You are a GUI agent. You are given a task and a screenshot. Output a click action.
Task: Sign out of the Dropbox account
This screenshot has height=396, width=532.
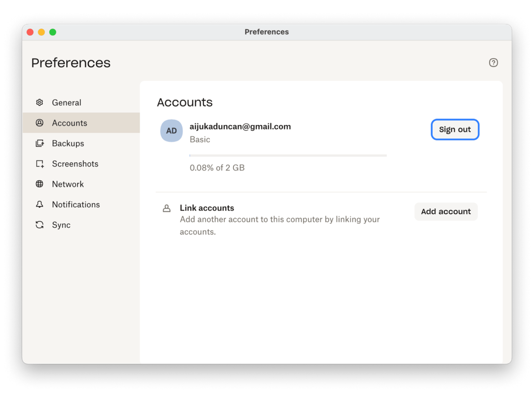click(455, 129)
